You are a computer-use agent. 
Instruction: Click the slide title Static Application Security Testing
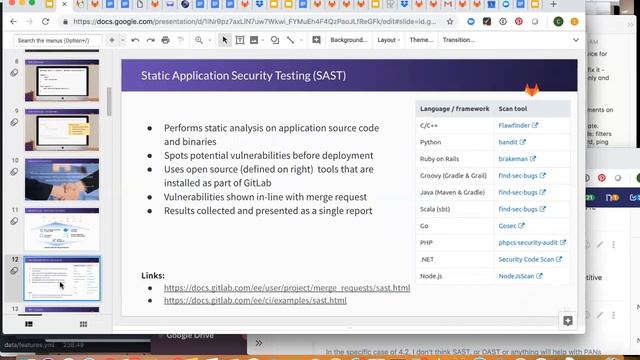point(243,76)
